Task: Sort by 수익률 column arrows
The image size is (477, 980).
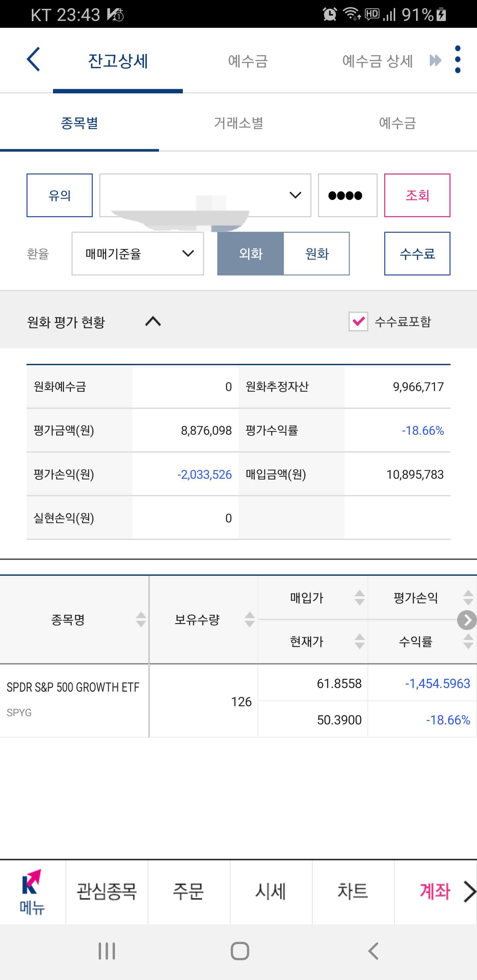Action: tap(468, 641)
